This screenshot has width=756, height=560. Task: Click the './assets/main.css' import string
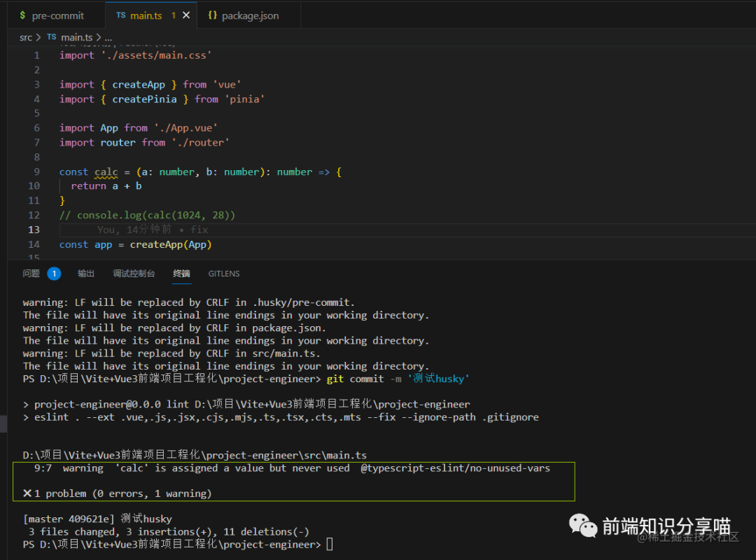(156, 55)
